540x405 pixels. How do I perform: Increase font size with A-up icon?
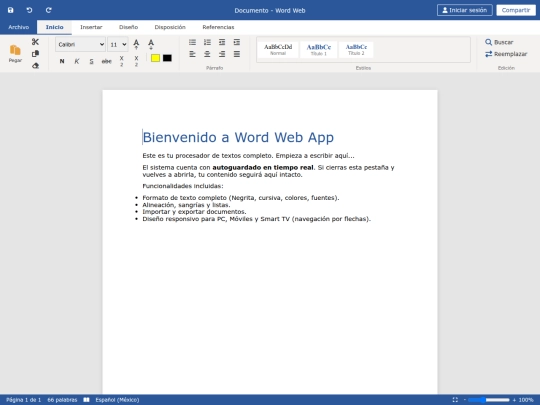point(136,44)
